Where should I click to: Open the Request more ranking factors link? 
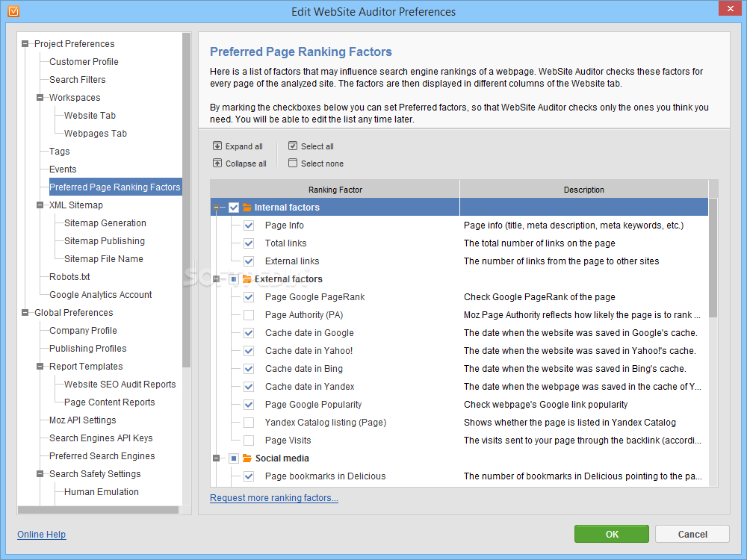coord(273,498)
